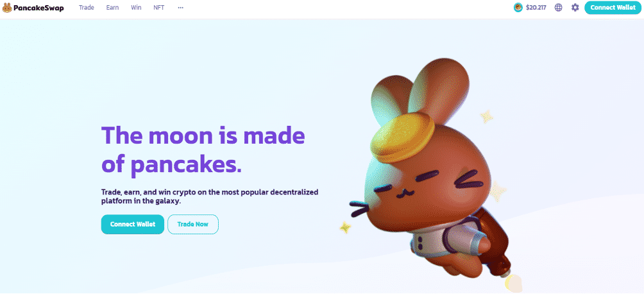
Task: Click the PancakeSwap wordmark text
Action: 38,8
